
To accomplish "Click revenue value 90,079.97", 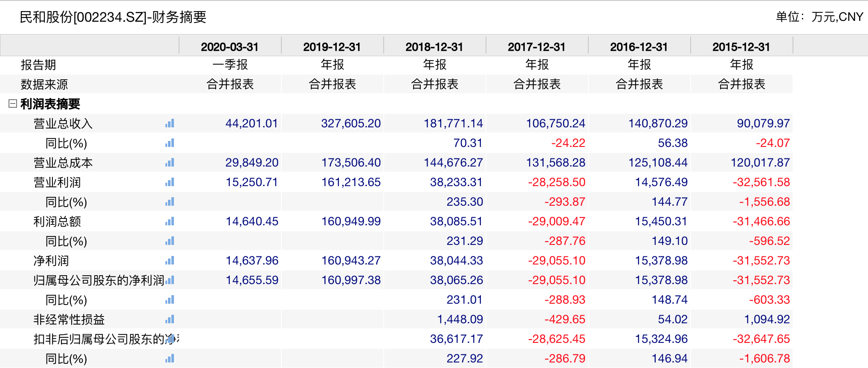I will [x=764, y=124].
